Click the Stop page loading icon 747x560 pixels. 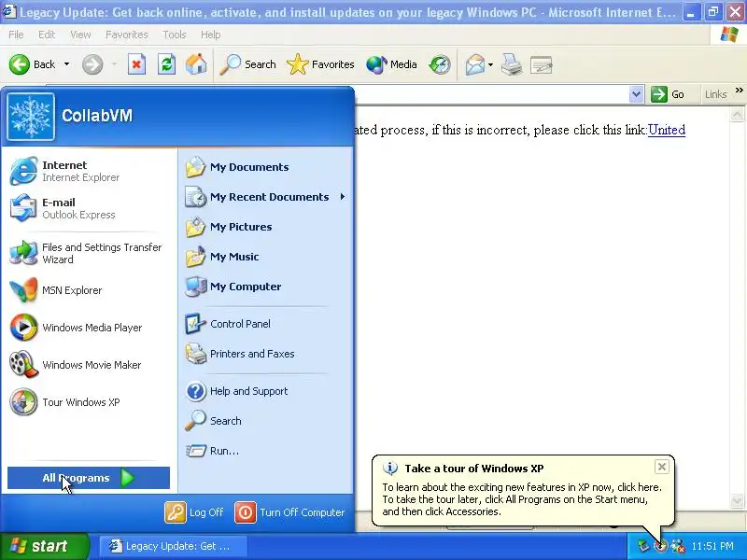(x=136, y=64)
